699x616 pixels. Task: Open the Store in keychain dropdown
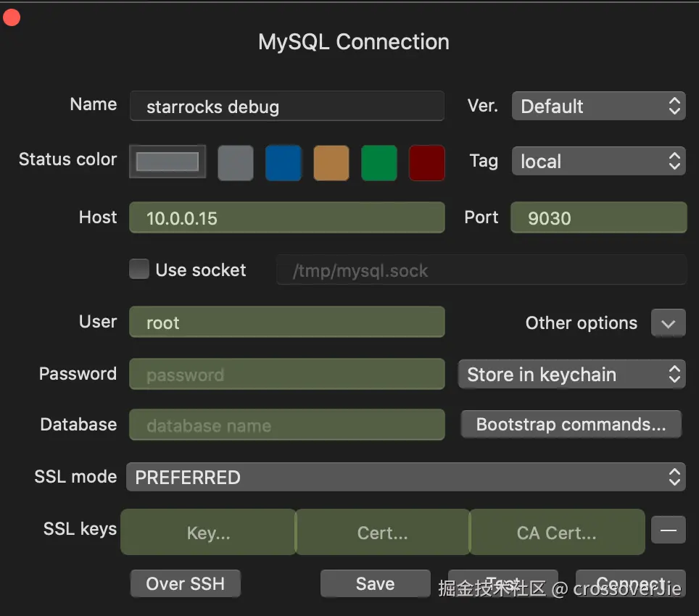571,375
